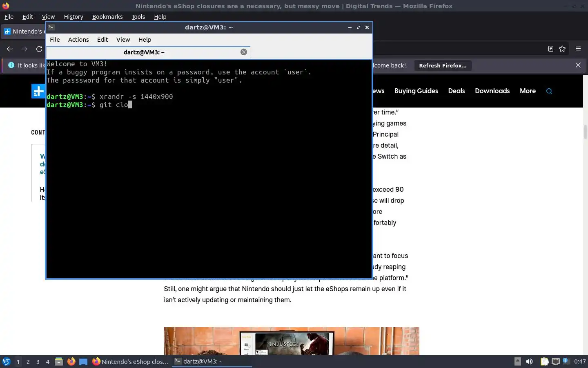Click the notification bar info icon
Viewport: 588px width, 368px height.
coord(11,65)
